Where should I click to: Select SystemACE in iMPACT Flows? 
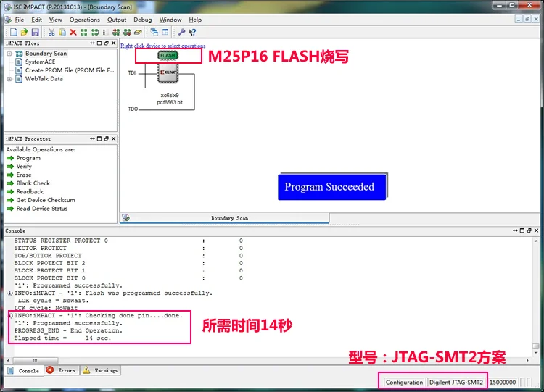point(40,62)
